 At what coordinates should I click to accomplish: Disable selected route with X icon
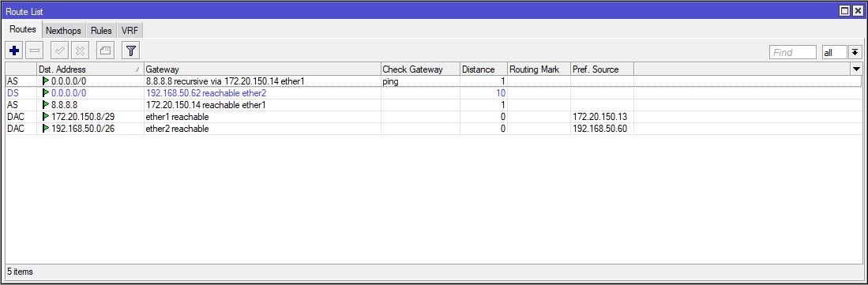[x=80, y=51]
